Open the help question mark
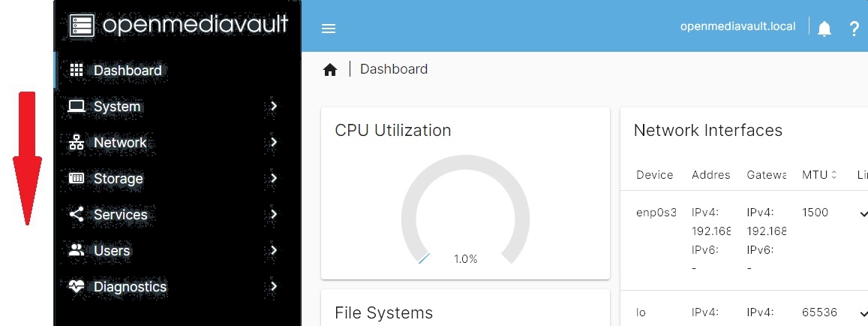Image resolution: width=868 pixels, height=326 pixels. (x=854, y=29)
